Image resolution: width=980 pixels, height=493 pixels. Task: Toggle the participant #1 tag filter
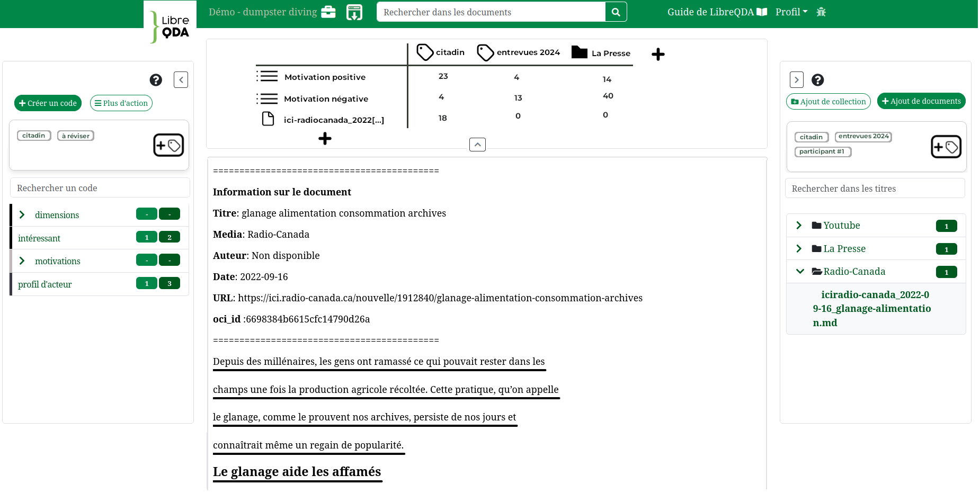click(x=823, y=151)
